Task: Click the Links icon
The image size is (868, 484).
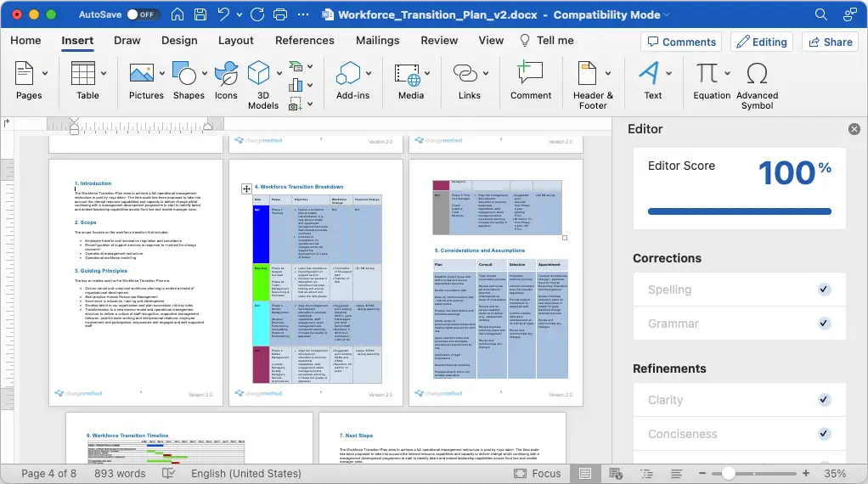Action: pos(465,73)
